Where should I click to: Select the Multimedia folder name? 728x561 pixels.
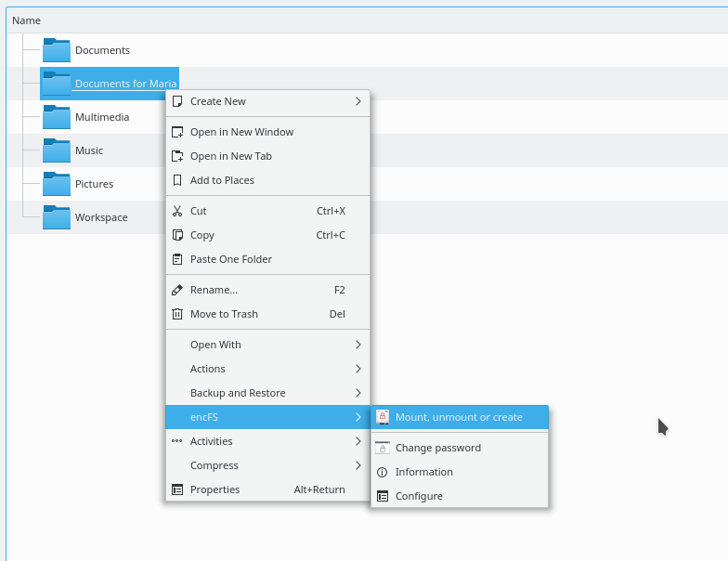[x=102, y=117]
